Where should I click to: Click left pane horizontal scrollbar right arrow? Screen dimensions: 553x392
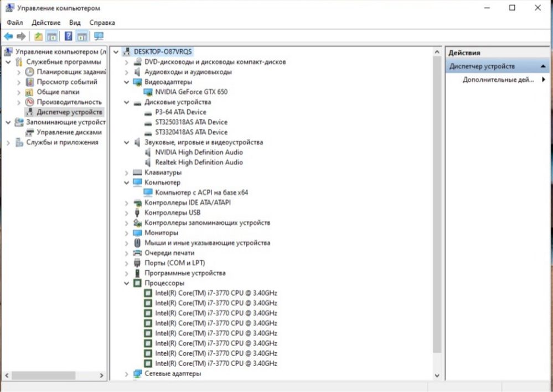[101, 375]
